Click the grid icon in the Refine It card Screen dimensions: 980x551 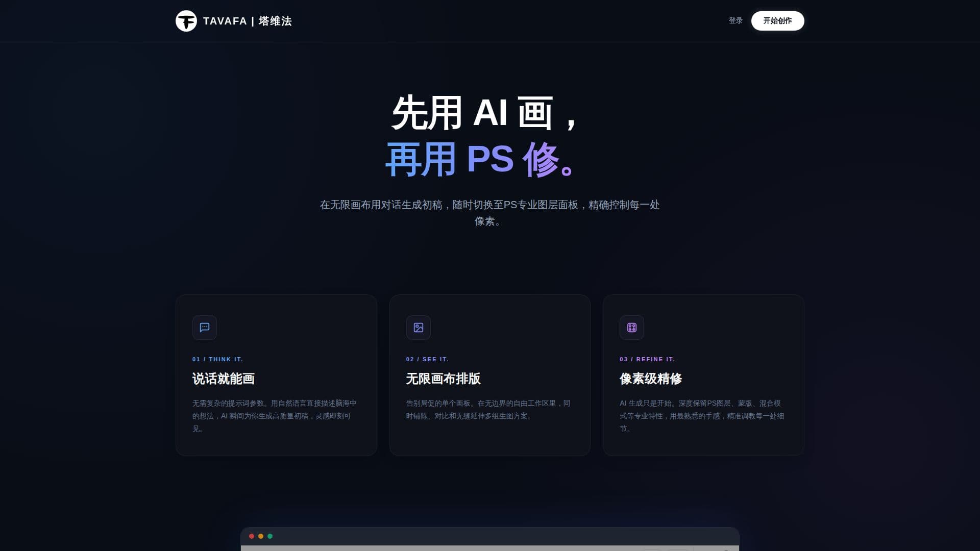tap(632, 328)
